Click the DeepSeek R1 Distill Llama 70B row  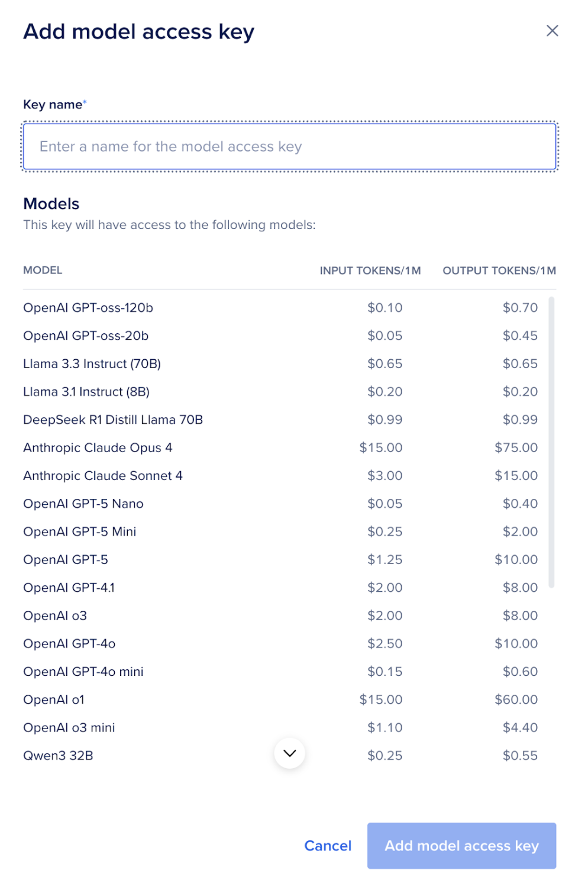(113, 420)
